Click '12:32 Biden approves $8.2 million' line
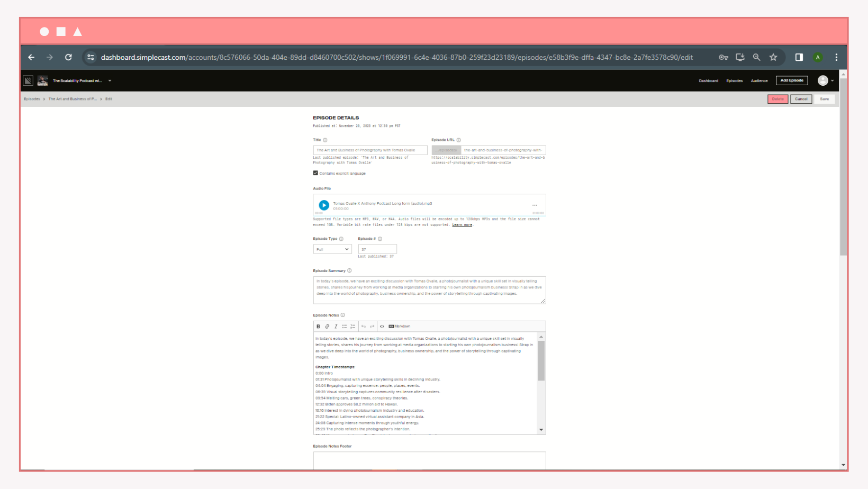Screen dimensions: 868x489 (356, 404)
